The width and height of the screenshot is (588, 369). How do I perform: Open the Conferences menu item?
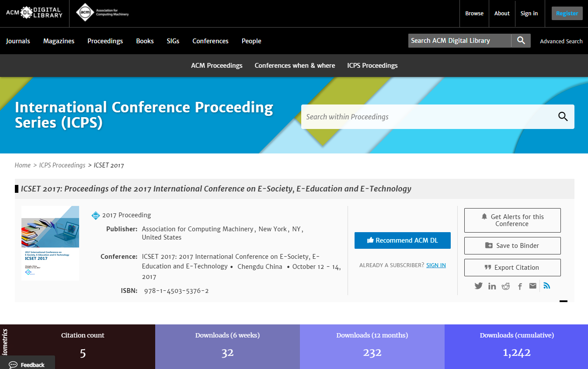(210, 41)
